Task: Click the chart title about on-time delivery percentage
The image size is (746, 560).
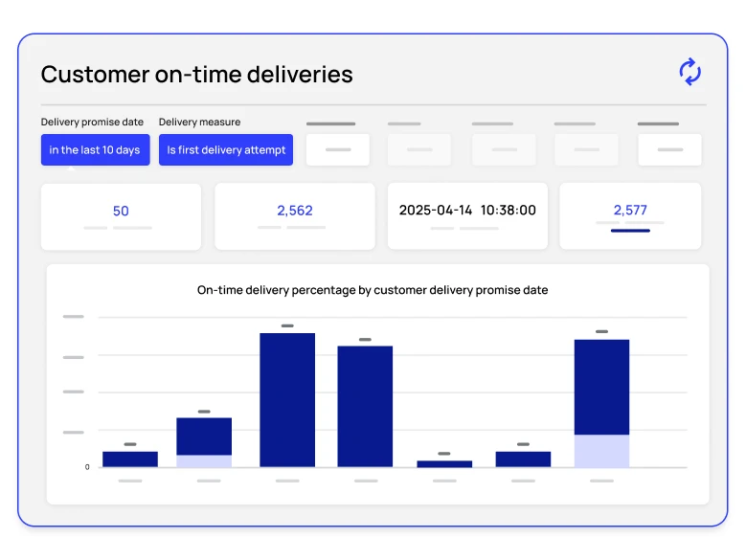Action: coord(373,290)
